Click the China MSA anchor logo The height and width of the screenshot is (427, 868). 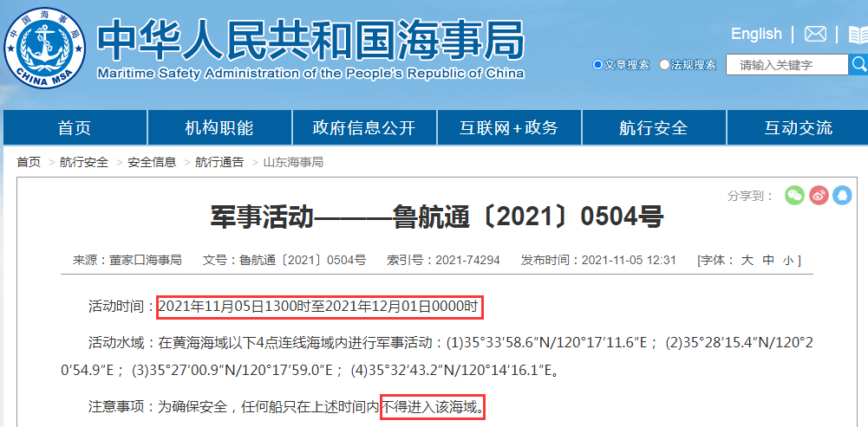pyautogui.click(x=45, y=49)
